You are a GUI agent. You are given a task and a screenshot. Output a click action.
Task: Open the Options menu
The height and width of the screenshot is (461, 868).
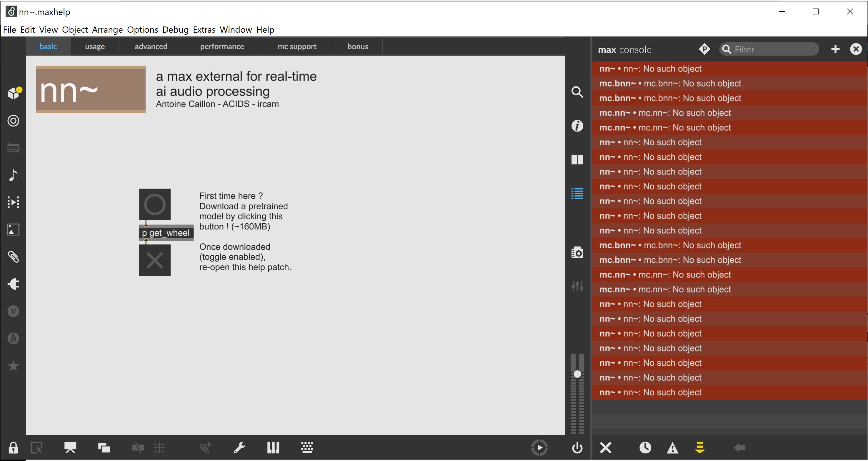tap(143, 30)
